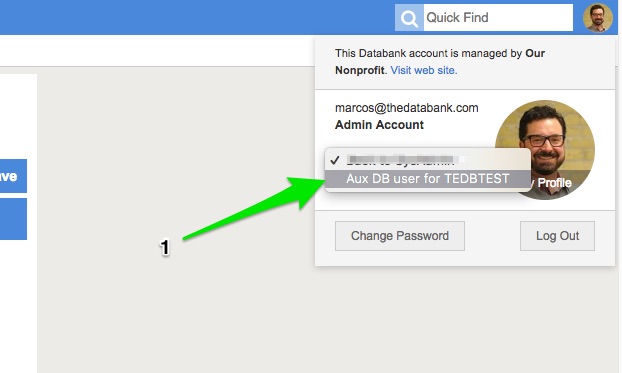
Task: Click the Change Password button
Action: pyautogui.click(x=399, y=236)
